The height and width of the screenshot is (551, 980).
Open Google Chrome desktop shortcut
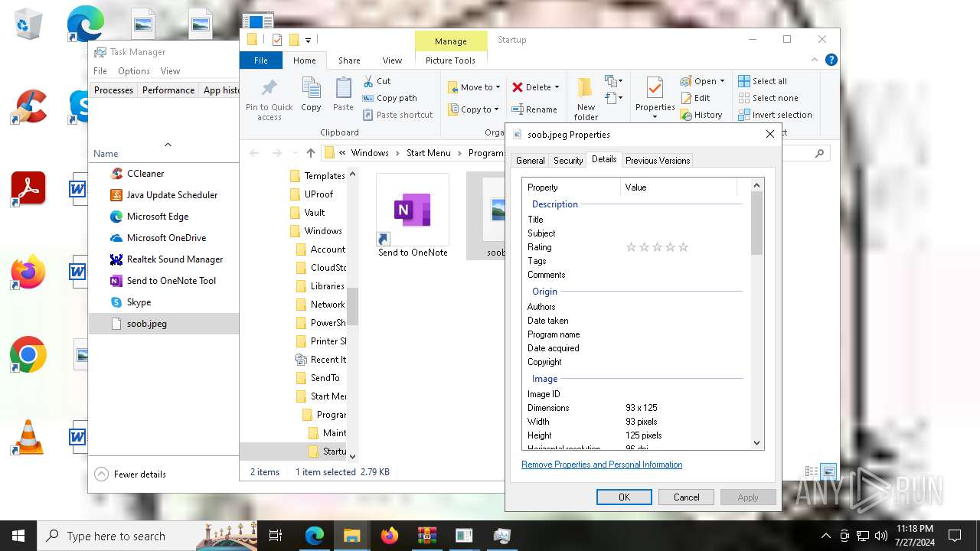click(28, 355)
